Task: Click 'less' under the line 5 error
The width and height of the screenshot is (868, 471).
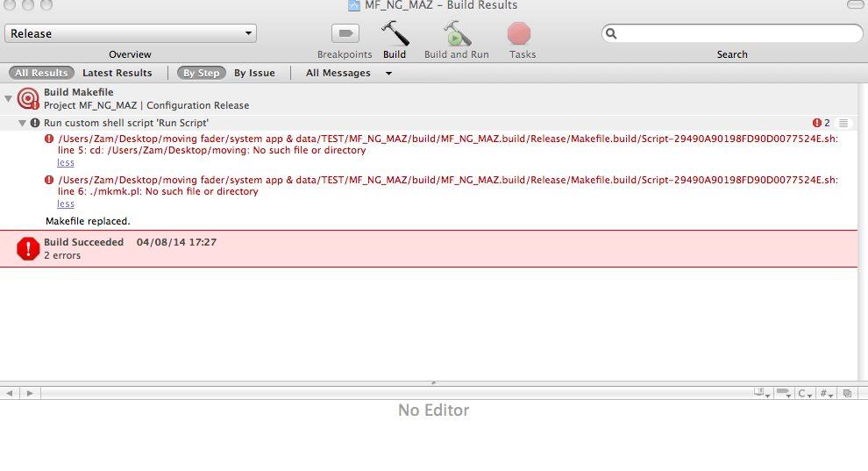Action: (x=66, y=162)
